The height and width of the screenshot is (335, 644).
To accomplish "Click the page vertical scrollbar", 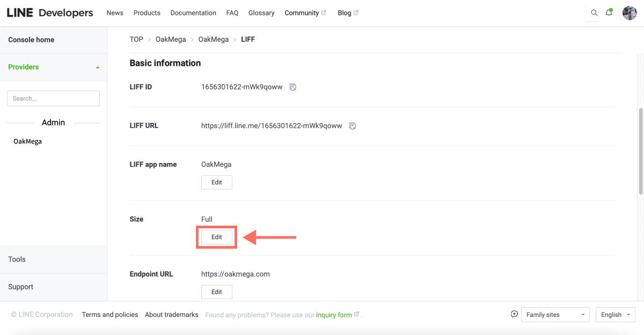I will 640,152.
